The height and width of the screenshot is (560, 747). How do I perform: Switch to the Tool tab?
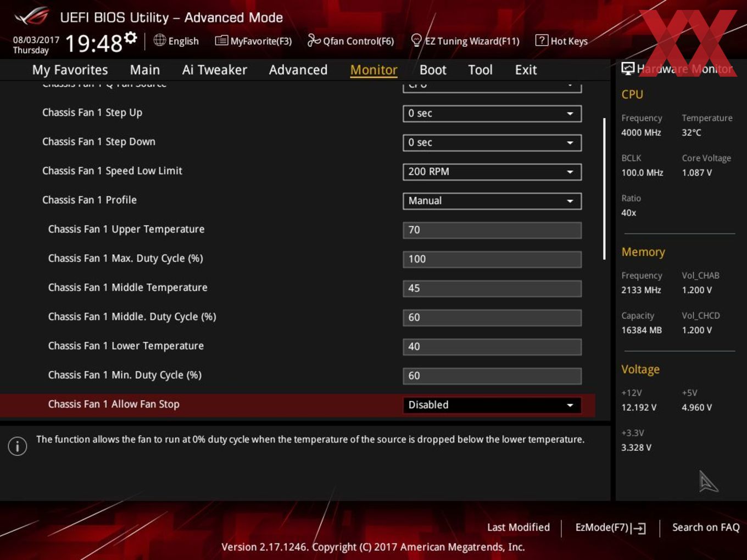click(x=480, y=70)
